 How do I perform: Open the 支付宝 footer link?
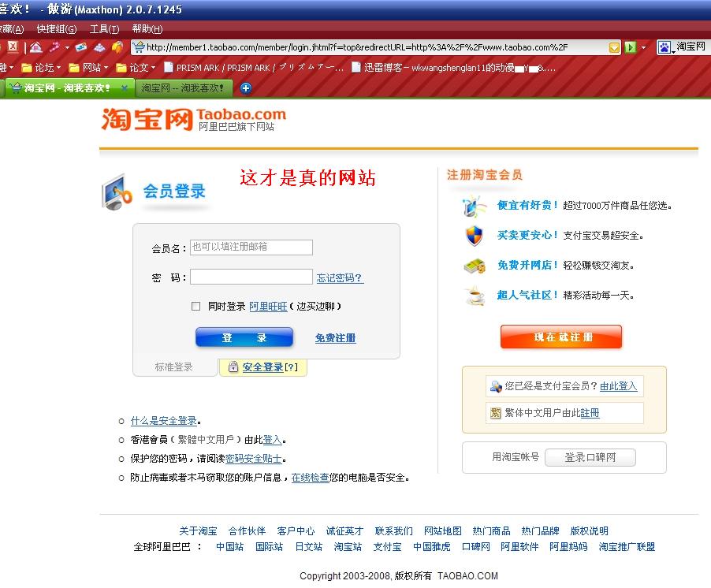(x=387, y=547)
